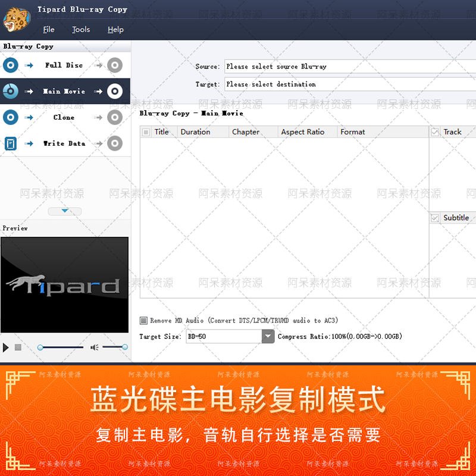Sort by the Aspect Ratio column header
476x476 pixels.
pyautogui.click(x=307, y=132)
